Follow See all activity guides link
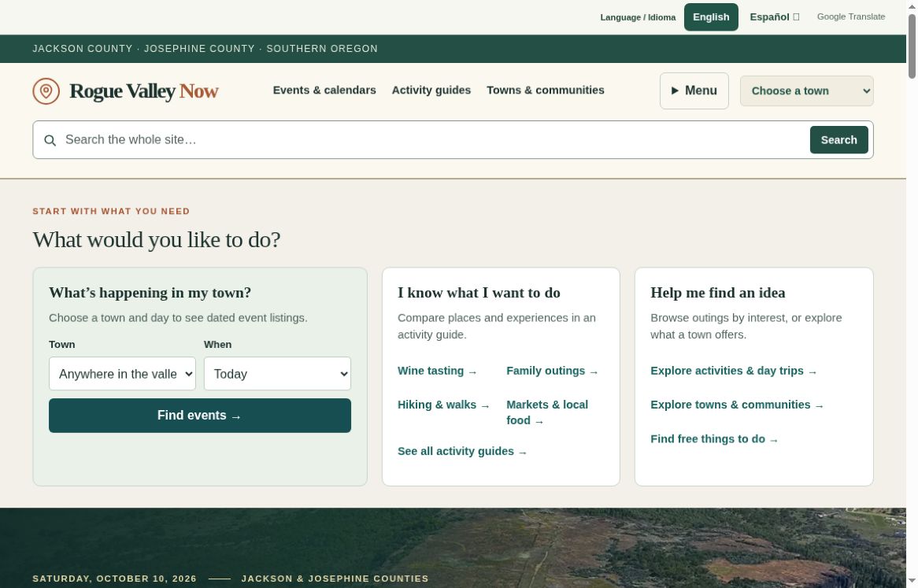 coord(462,451)
